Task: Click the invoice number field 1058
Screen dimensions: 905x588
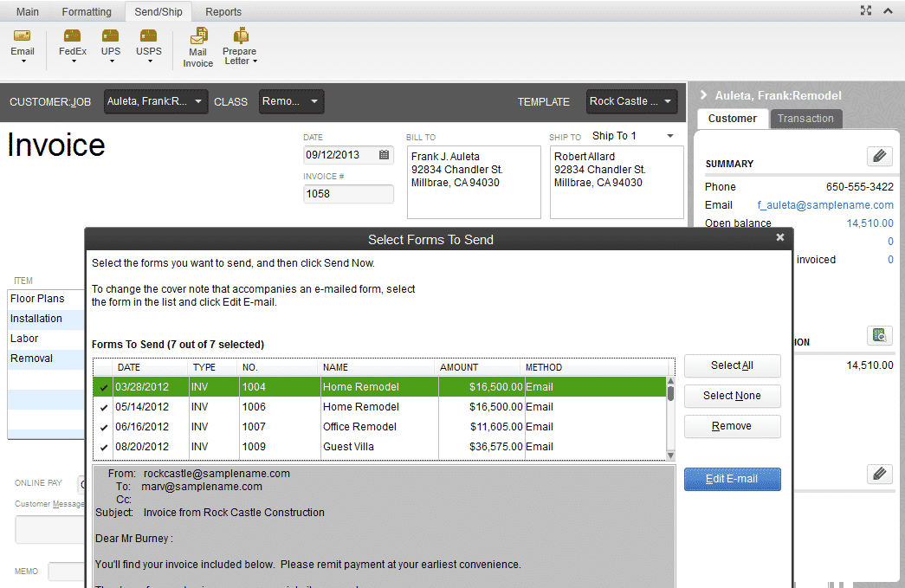Action: [x=348, y=194]
